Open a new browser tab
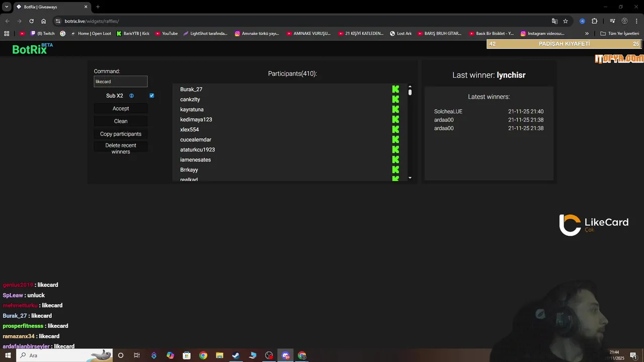The height and width of the screenshot is (362, 644). pos(98,7)
